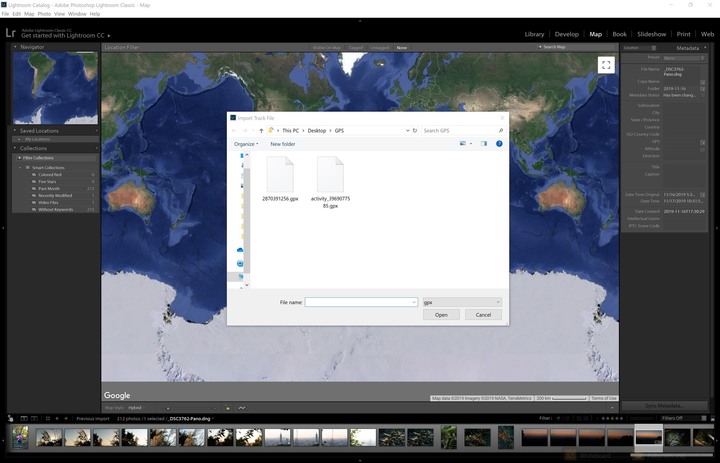Select Visible On Map location filter
The width and height of the screenshot is (720, 463).
point(326,48)
